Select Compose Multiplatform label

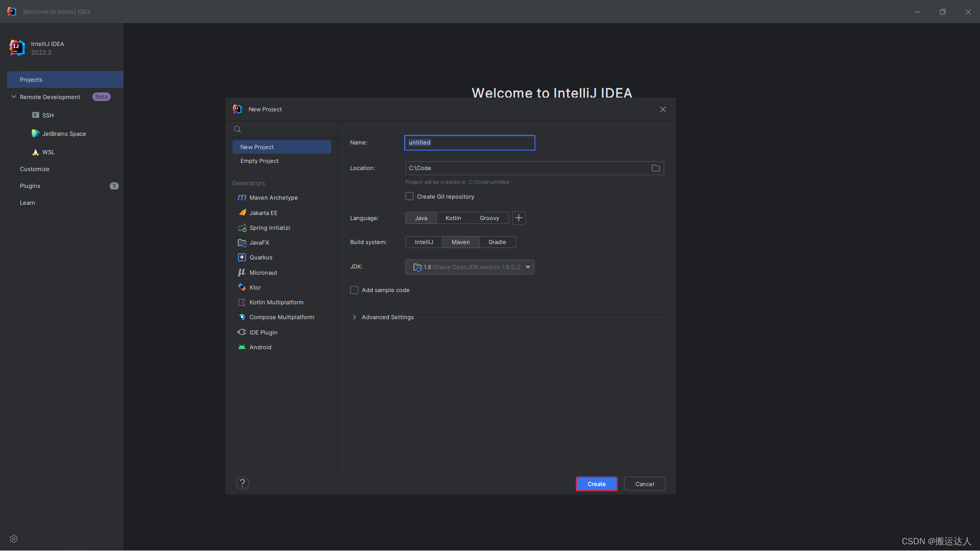[282, 317]
